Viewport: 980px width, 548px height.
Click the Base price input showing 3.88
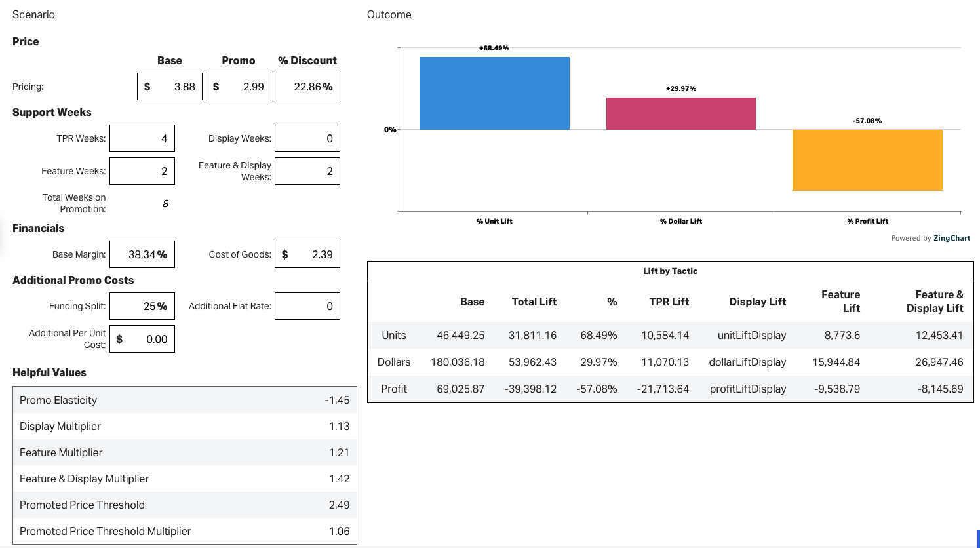pos(169,86)
